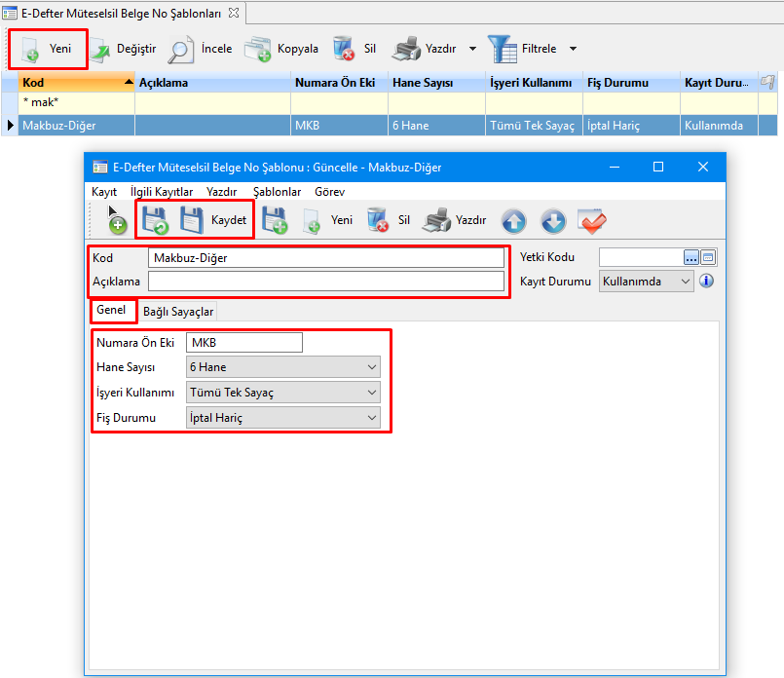Click into the Açıklama text field
Viewport: 784px width, 678px height.
click(326, 282)
